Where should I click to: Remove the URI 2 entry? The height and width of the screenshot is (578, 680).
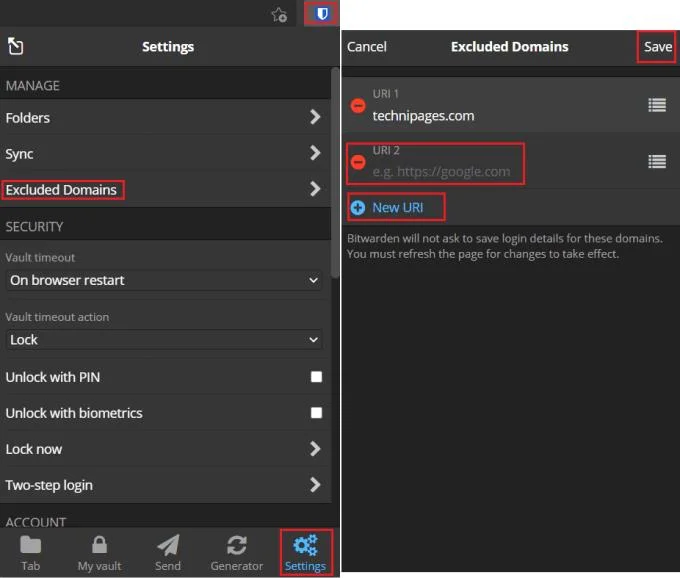[358, 162]
